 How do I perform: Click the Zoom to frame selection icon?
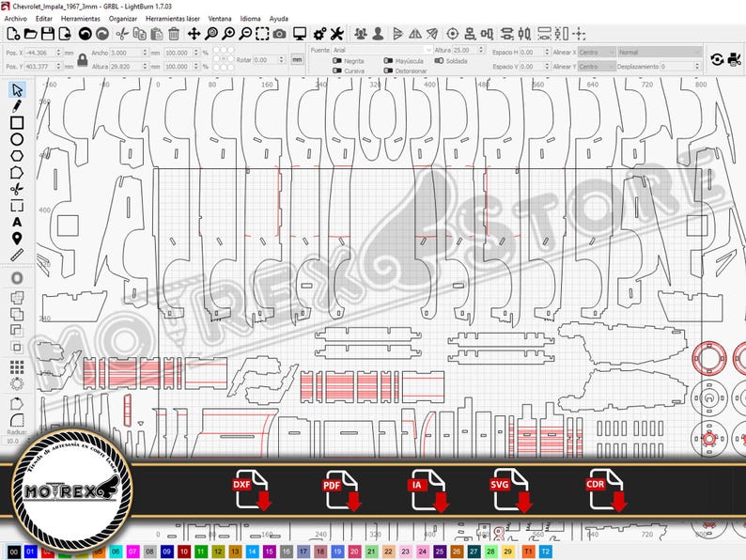(x=262, y=34)
